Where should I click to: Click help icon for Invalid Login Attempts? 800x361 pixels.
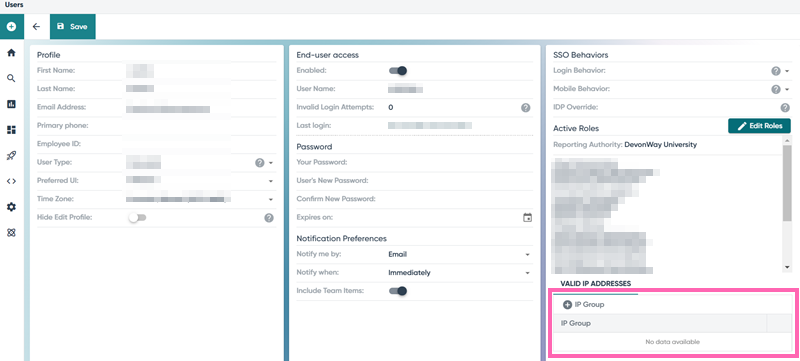(526, 108)
